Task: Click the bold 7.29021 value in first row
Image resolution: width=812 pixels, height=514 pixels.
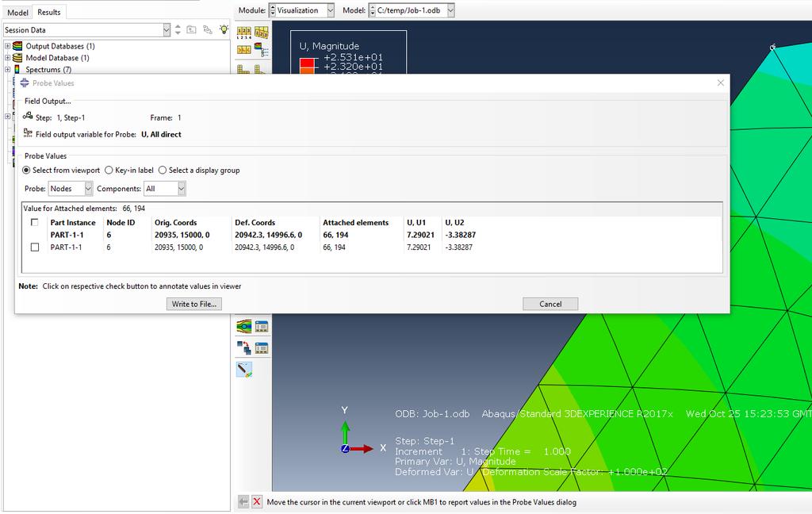Action: pos(420,235)
